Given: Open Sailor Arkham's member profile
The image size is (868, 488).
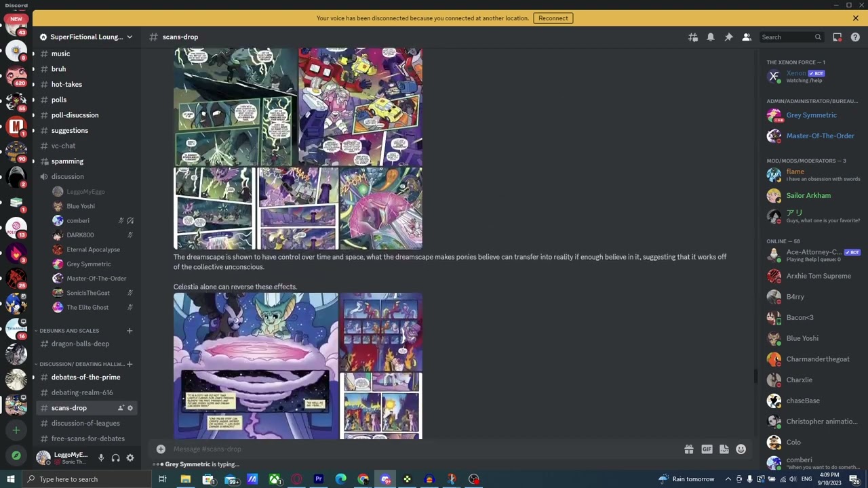Looking at the screenshot, I should pyautogui.click(x=814, y=196).
